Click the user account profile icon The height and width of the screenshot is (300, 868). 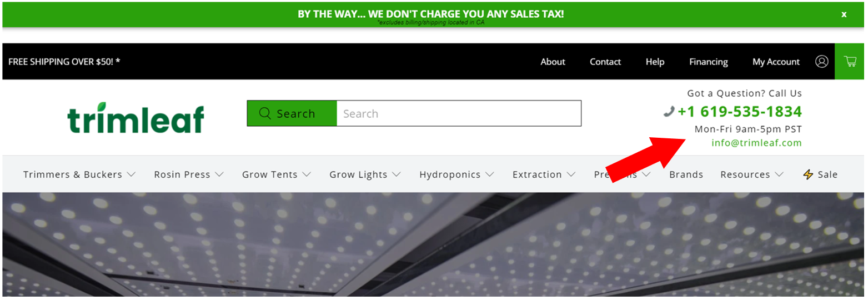coord(821,62)
